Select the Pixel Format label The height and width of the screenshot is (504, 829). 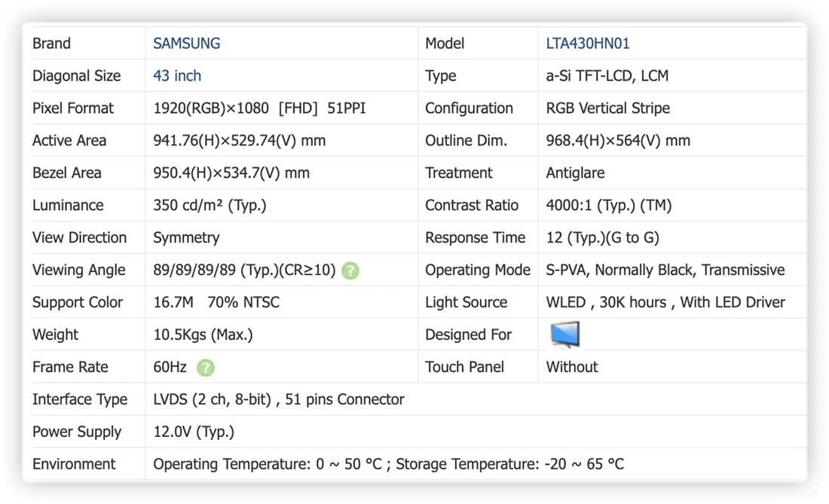(73, 108)
